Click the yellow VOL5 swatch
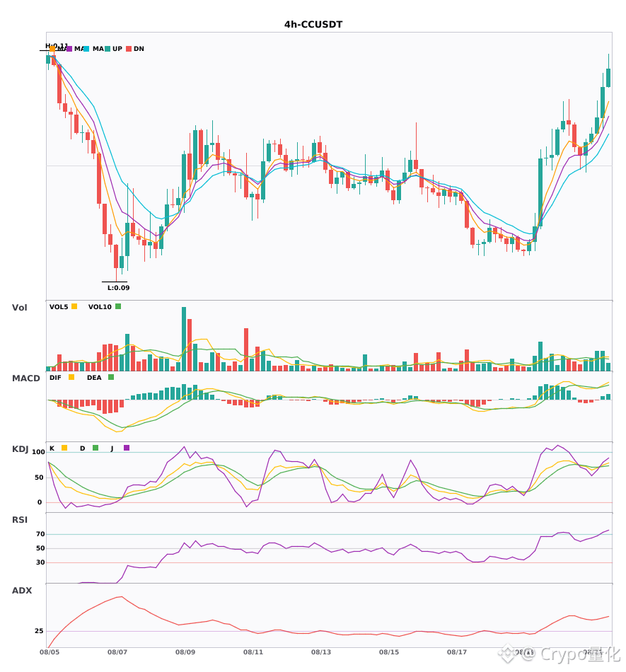The height and width of the screenshot is (672, 626). click(74, 306)
